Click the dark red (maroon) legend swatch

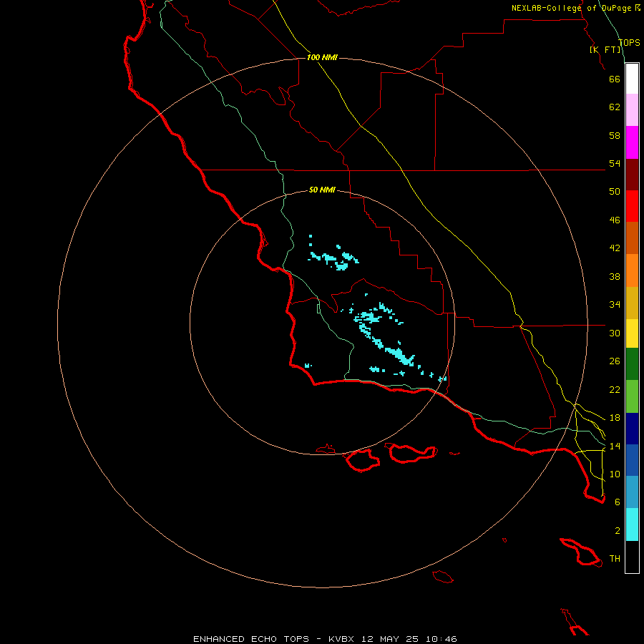632,174
